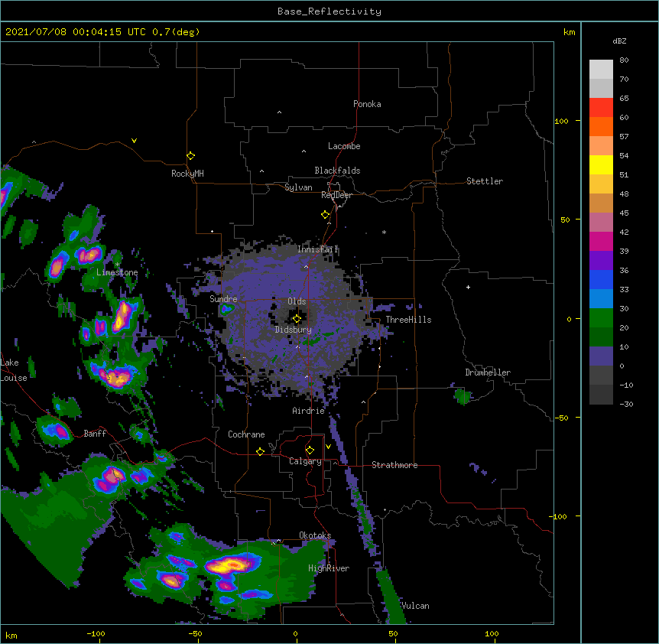This screenshot has width=659, height=644.
Task: Select the Ponoka city label
Action: [x=367, y=104]
